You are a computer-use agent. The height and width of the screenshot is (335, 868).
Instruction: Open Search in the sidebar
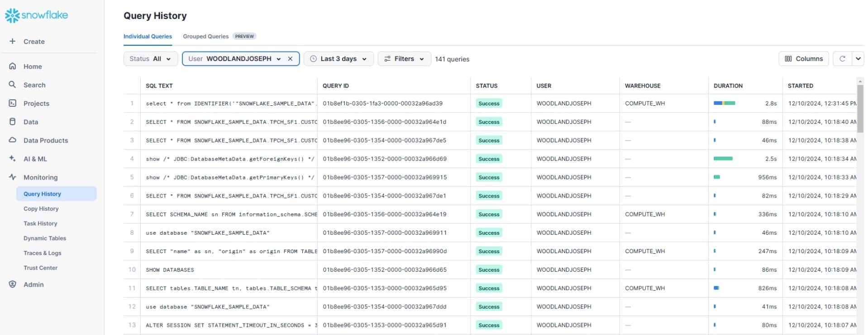pos(34,85)
